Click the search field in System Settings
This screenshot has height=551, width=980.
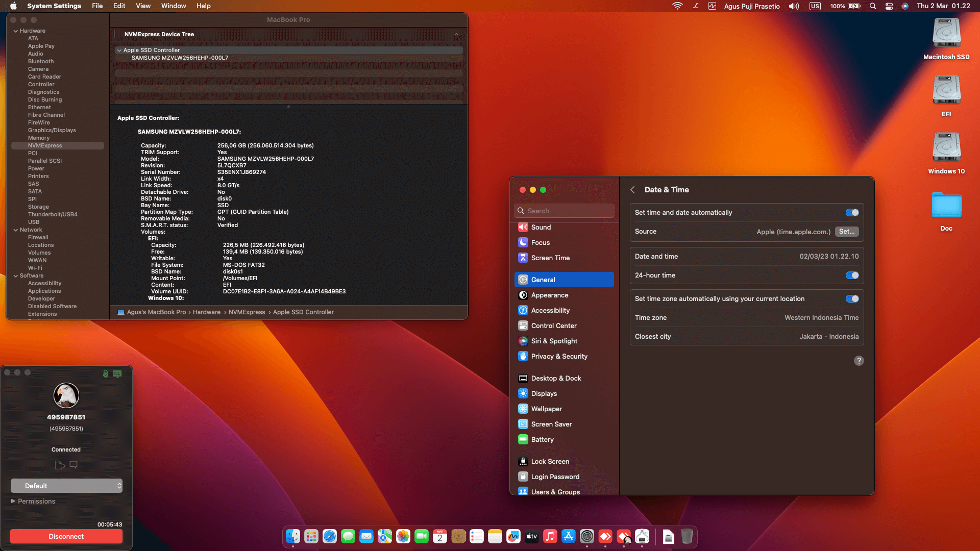(564, 211)
